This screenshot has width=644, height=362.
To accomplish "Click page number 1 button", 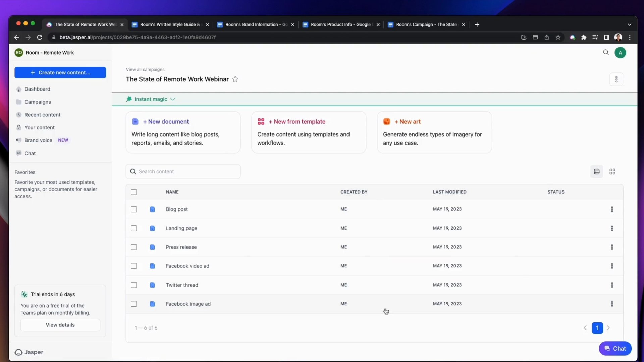I will tap(597, 328).
